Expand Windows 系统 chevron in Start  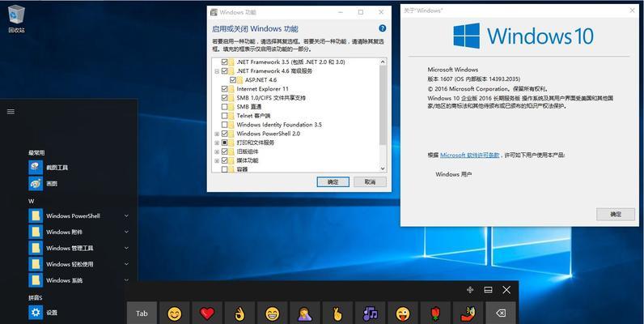(126, 280)
